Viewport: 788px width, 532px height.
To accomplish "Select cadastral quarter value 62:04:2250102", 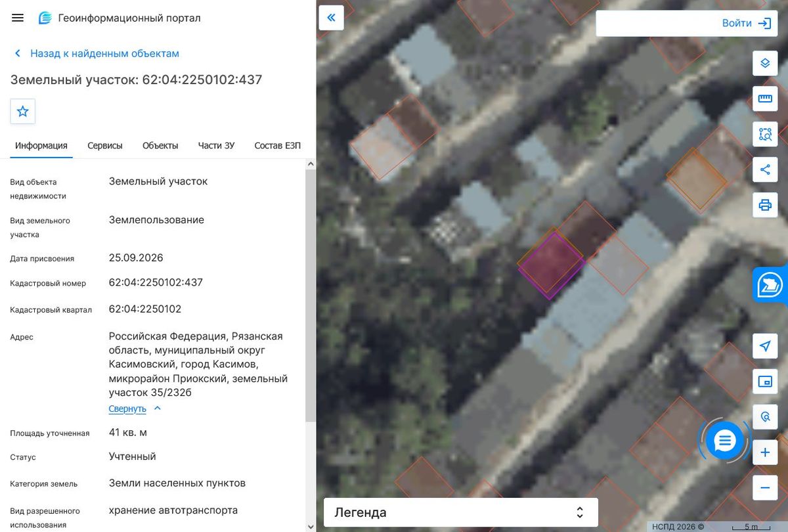I will (145, 309).
